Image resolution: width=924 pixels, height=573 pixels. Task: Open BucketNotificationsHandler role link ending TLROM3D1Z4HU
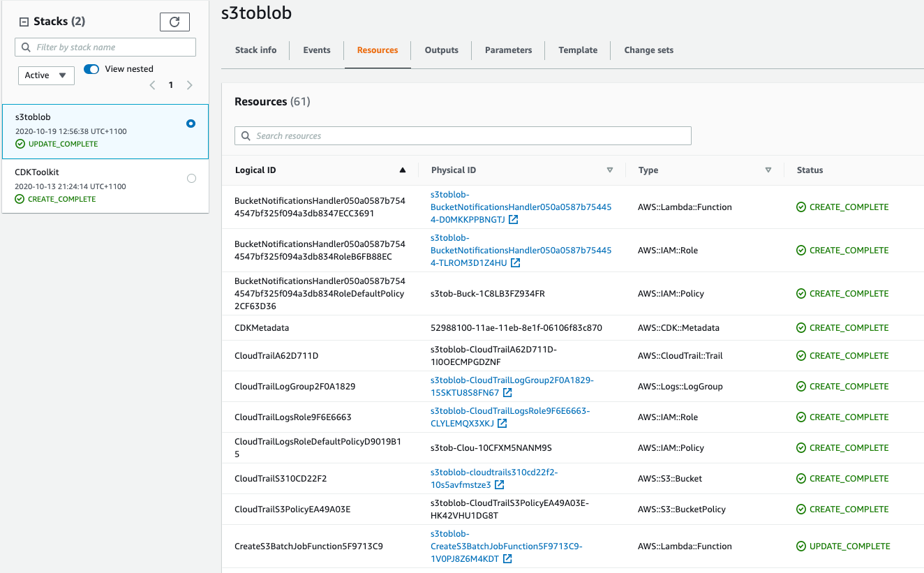tap(521, 251)
